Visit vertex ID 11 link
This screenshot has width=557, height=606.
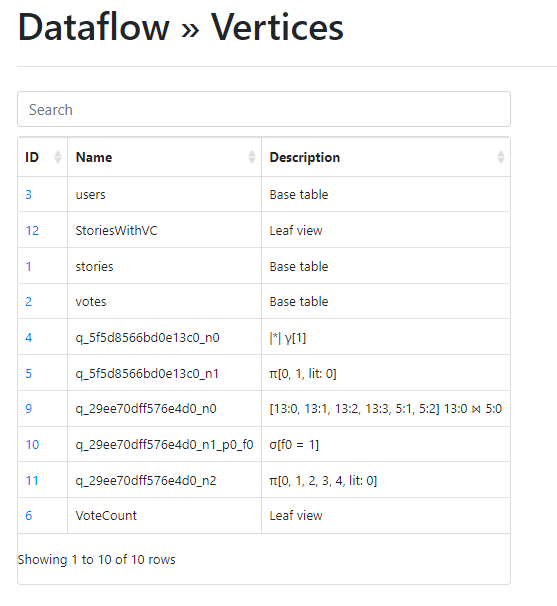coord(32,481)
